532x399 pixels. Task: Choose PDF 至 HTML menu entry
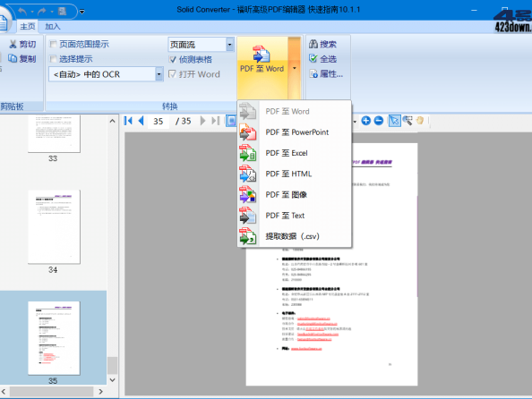pos(294,174)
